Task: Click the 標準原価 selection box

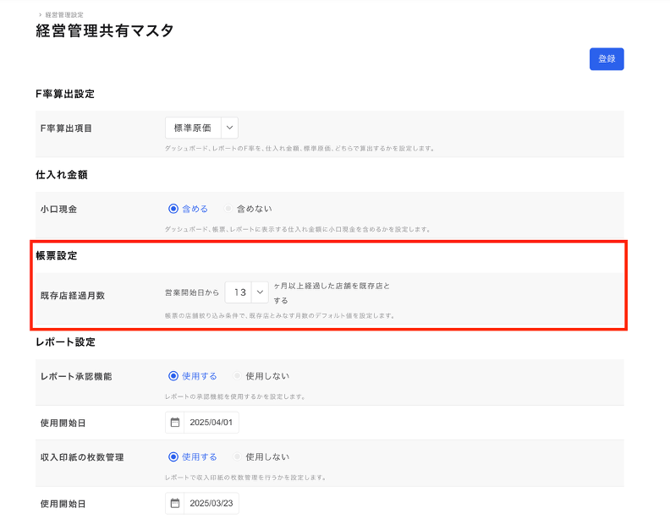Action: [x=192, y=128]
